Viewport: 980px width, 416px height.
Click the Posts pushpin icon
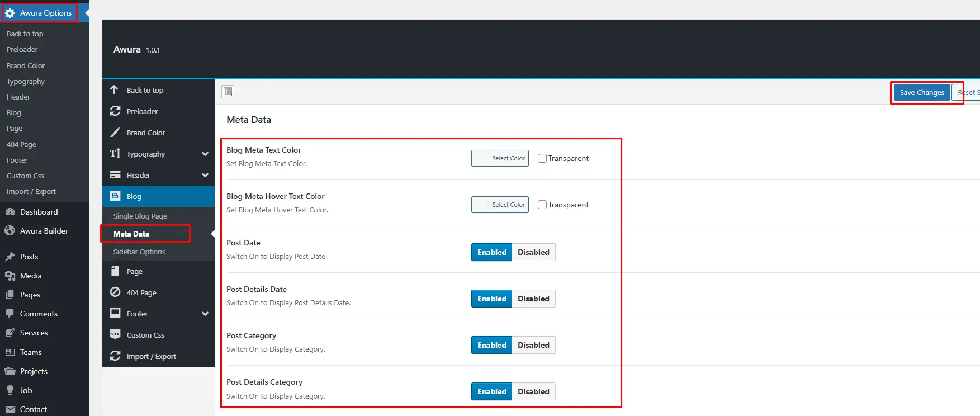10,257
